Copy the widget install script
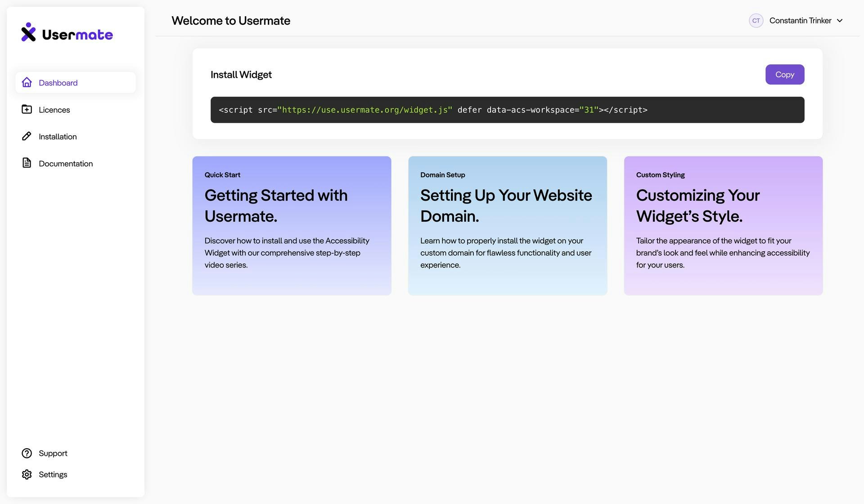The width and height of the screenshot is (864, 504). coord(785,75)
